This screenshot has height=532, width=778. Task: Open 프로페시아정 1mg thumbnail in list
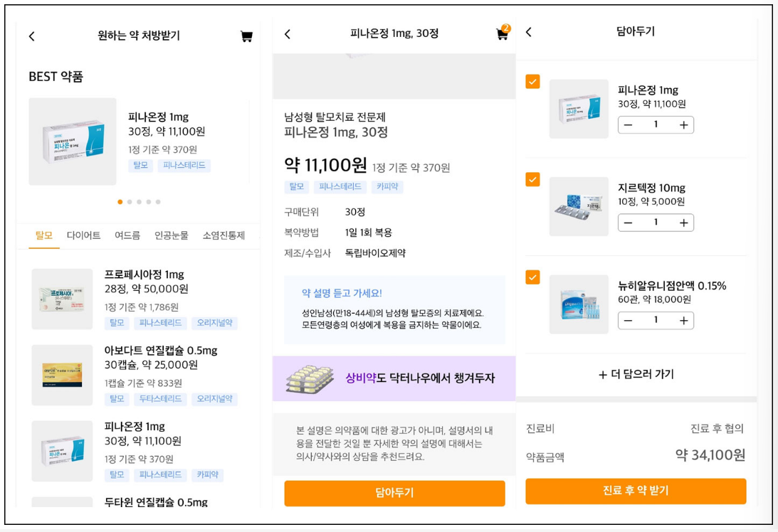tap(62, 299)
